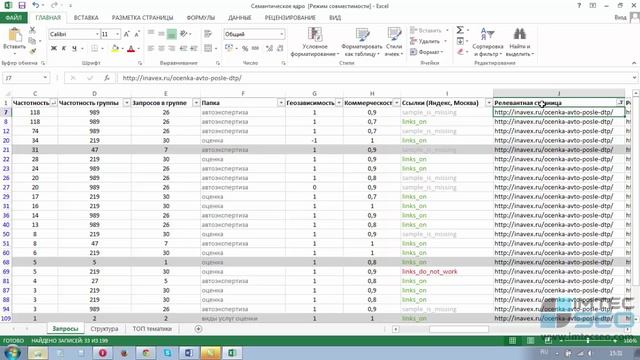Decrease font size with the smaller A icon

pyautogui.click(x=137, y=34)
